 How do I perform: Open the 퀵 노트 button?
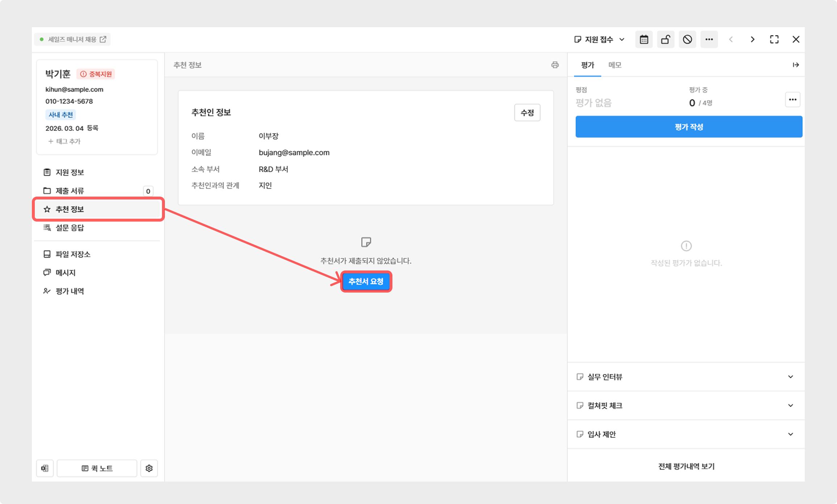(x=97, y=469)
